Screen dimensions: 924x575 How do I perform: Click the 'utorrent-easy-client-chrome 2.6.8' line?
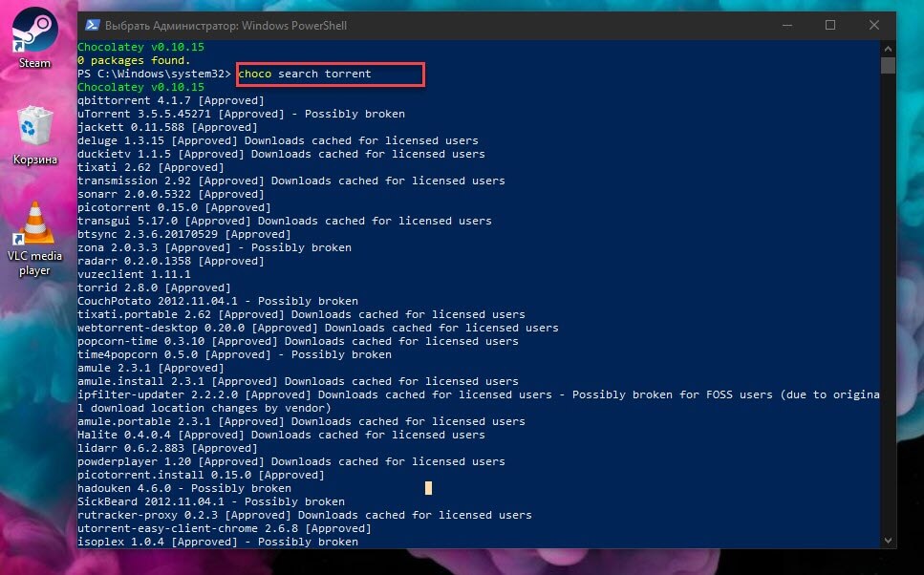click(x=225, y=528)
